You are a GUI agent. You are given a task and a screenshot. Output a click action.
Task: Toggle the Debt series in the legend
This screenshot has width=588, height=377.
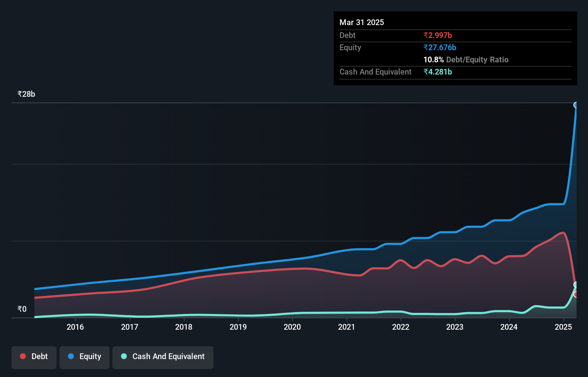[x=34, y=357]
